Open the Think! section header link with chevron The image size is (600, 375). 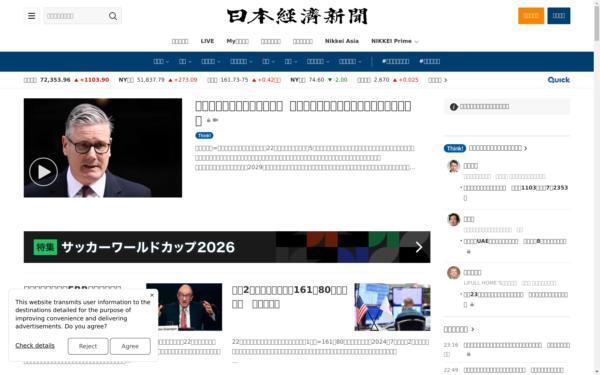(498, 148)
